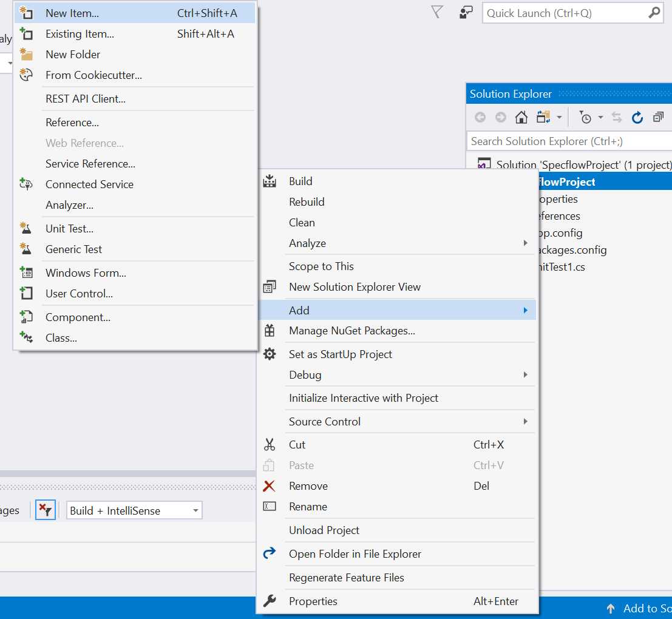This screenshot has width=672, height=619.
Task: Click the Quick Launch magnifier icon
Action: point(654,13)
